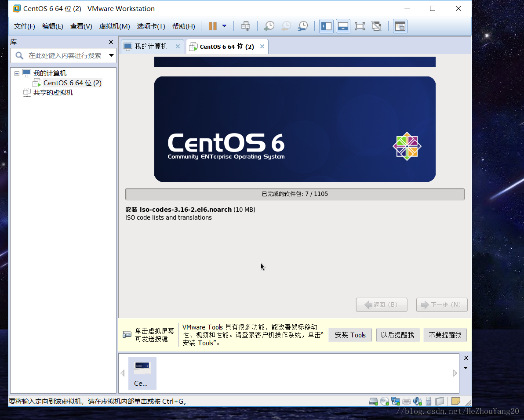Select the CentOS VM thumbnail in thumbnail bar
The image size is (524, 420).
[142, 373]
